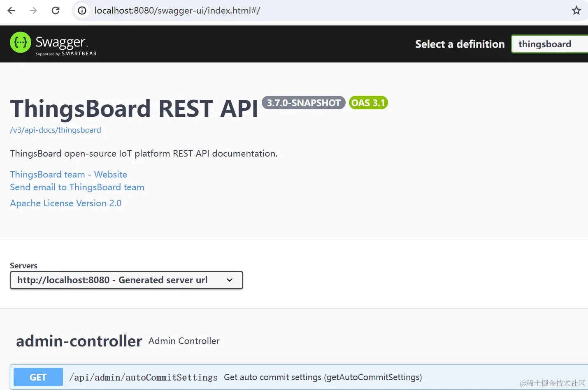Collapse the admin-controller section
This screenshot has height=390, width=588.
coord(79,341)
